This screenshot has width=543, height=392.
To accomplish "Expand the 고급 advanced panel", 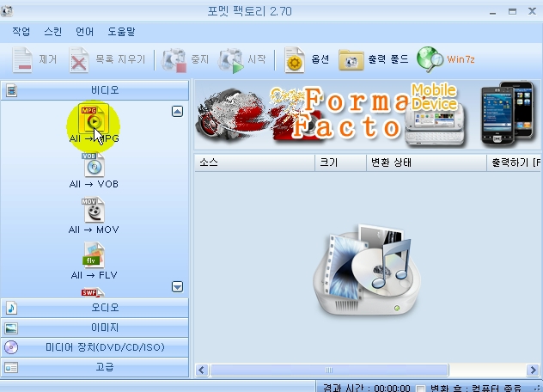I will (x=95, y=367).
